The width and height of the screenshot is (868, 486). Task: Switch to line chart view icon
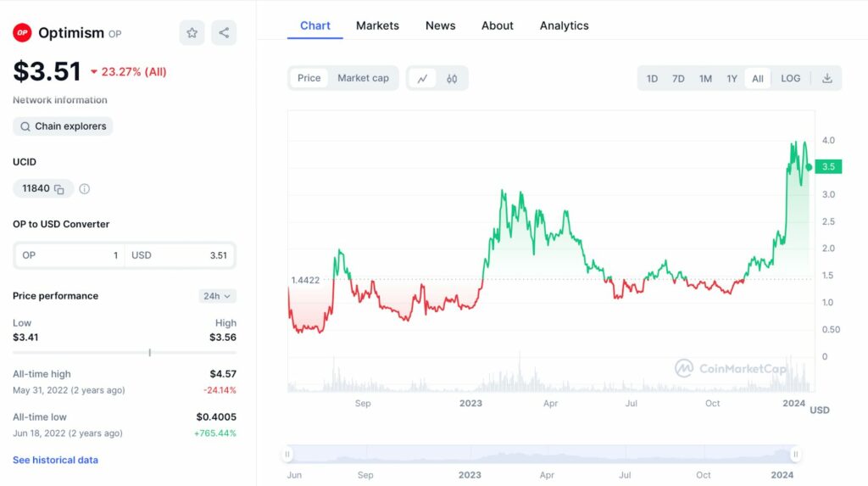pos(422,79)
